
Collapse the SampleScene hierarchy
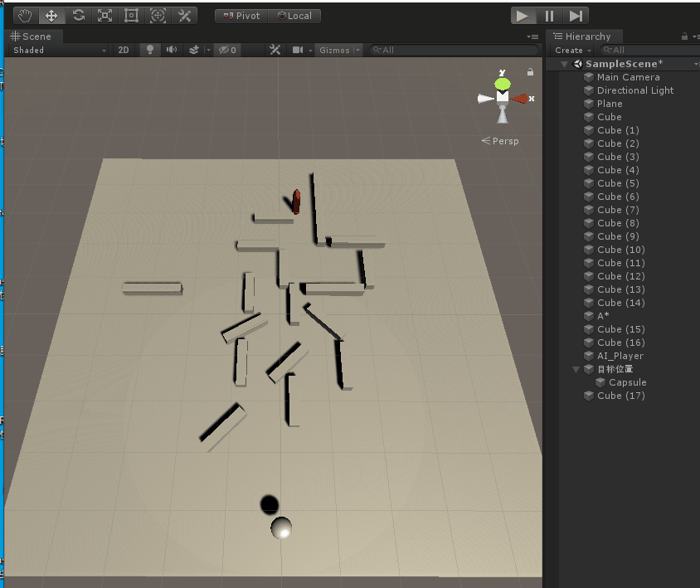564,63
